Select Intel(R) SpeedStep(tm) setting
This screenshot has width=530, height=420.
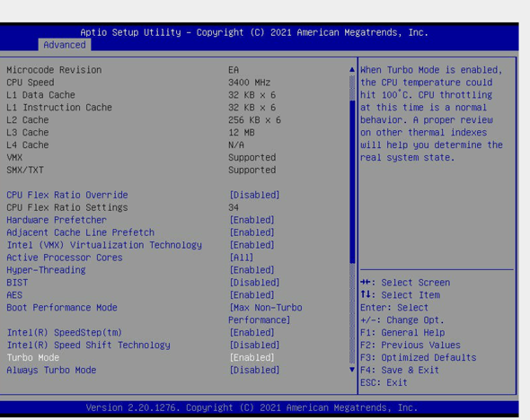[64, 332]
